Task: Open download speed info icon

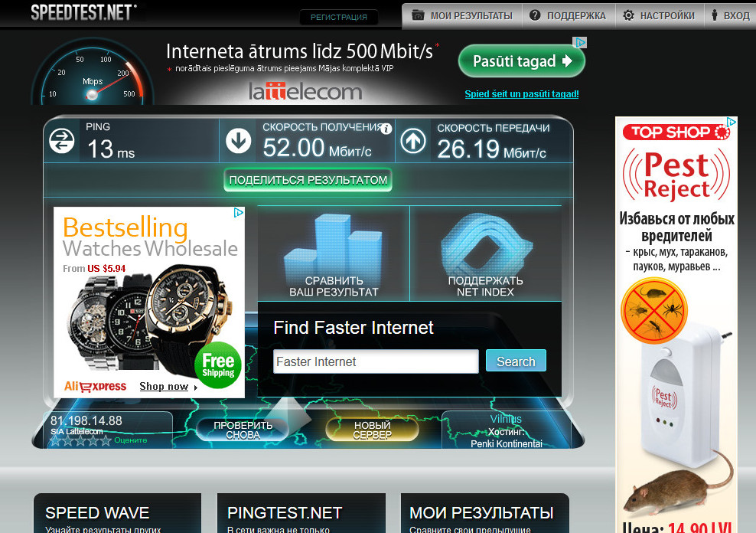Action: click(x=386, y=129)
